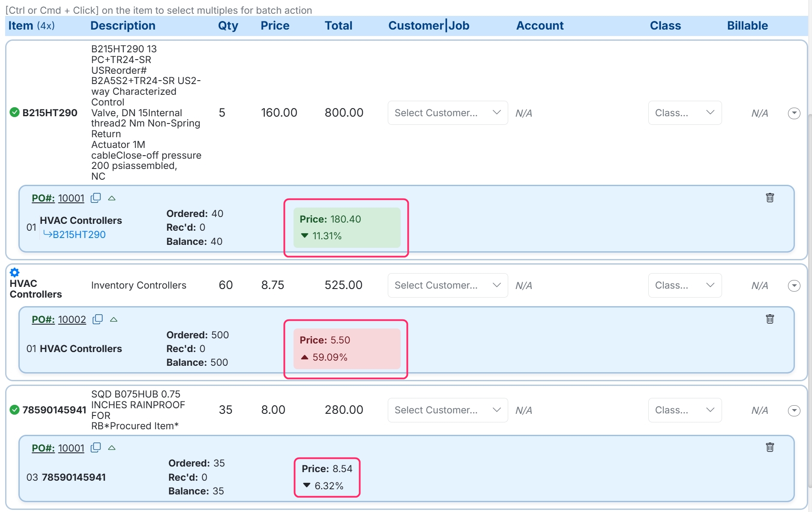Collapse the PO 10002 panel
The width and height of the screenshot is (812, 512).
114,319
